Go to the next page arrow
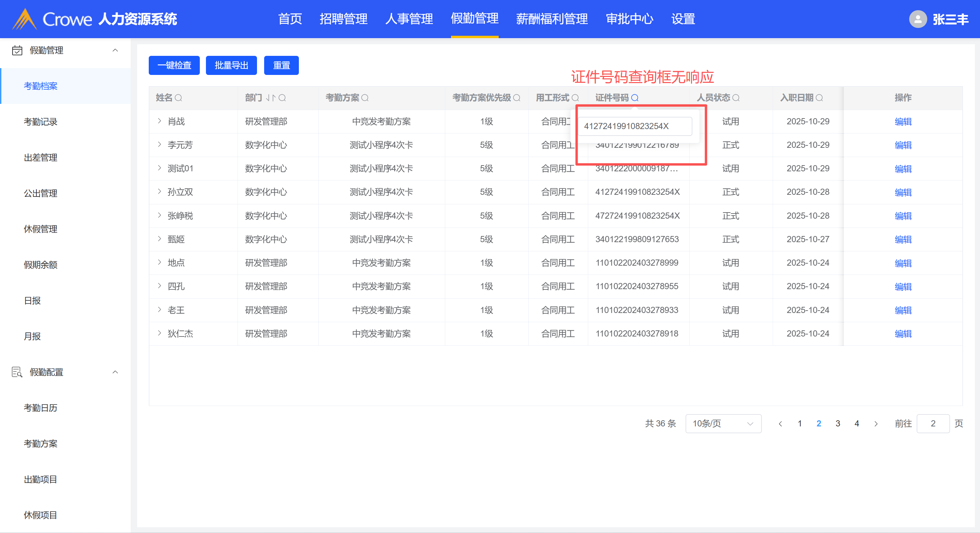This screenshot has width=980, height=533. (x=876, y=423)
